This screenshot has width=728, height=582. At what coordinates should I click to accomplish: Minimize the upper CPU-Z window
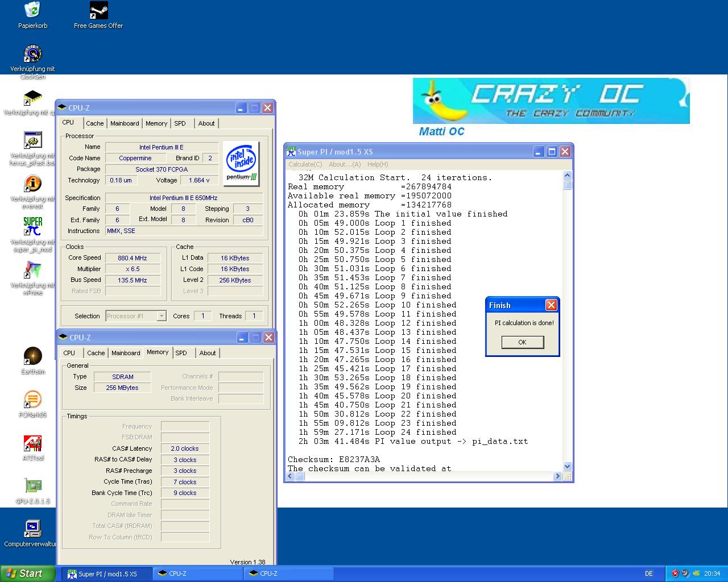[x=241, y=107]
